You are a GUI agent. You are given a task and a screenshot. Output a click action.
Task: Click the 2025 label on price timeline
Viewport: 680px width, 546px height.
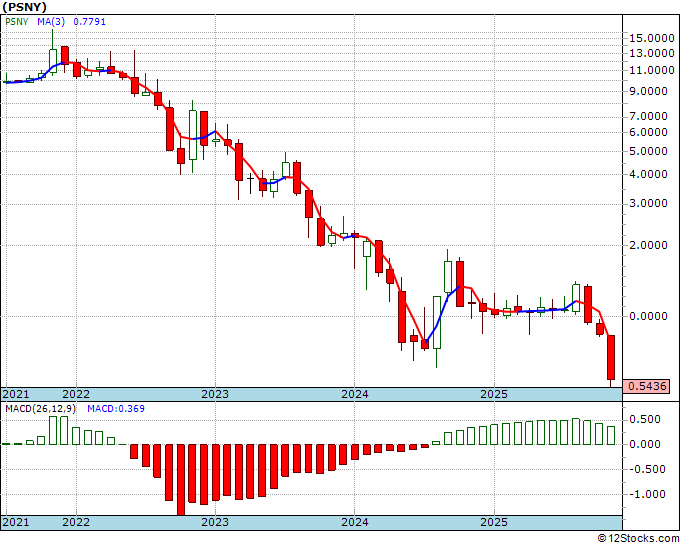tap(494, 394)
